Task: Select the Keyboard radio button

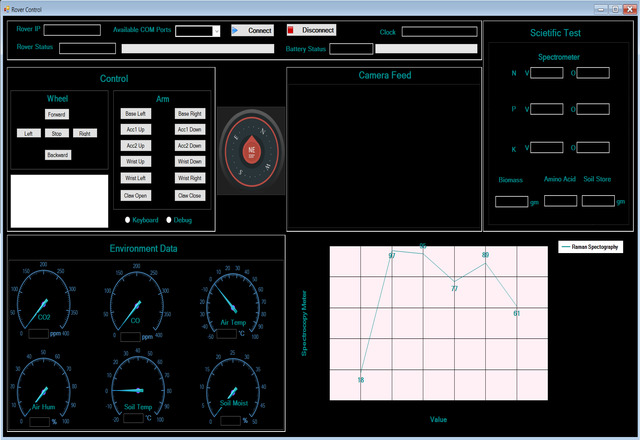Action: click(x=127, y=220)
